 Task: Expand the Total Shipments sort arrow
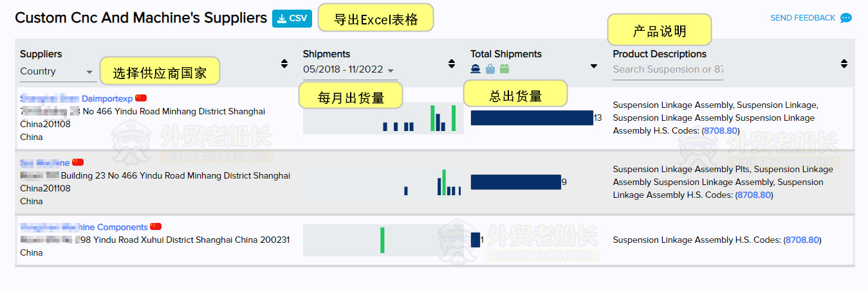click(594, 66)
